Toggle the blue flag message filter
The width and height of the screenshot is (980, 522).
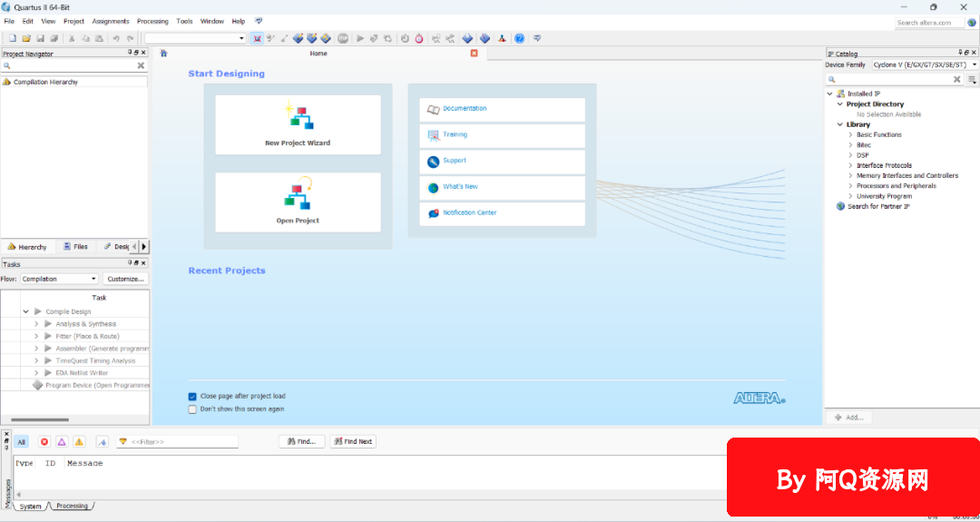(x=103, y=442)
